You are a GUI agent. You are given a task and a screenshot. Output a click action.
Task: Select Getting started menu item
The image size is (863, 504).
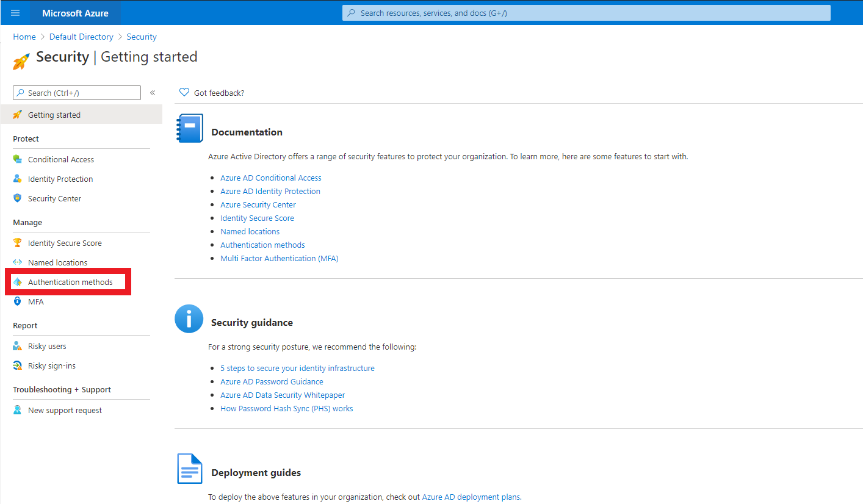tap(81, 115)
